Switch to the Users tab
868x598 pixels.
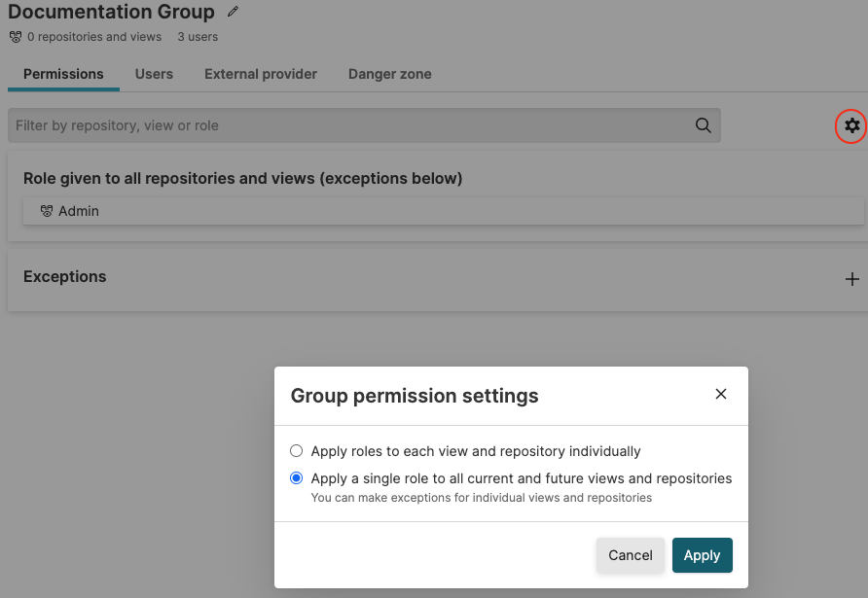point(153,74)
